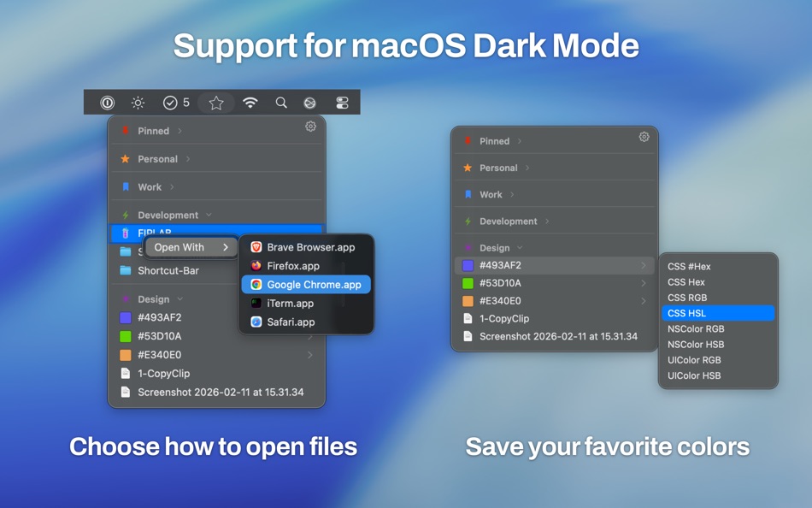Toggle the globe icon in the menu bar
The height and width of the screenshot is (508, 812).
pos(309,102)
